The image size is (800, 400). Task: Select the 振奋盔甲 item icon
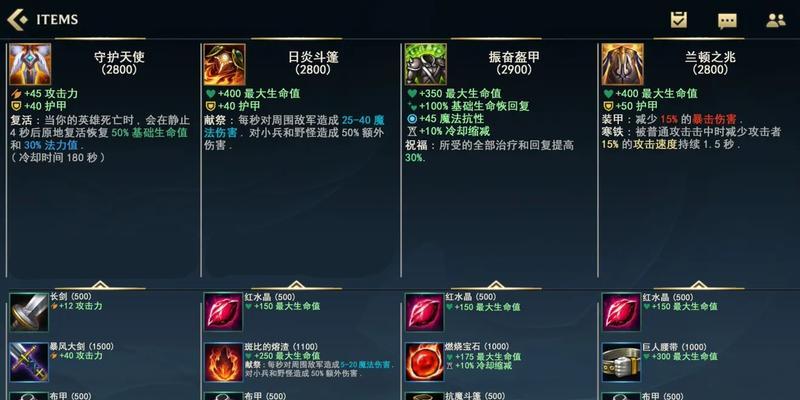click(426, 64)
